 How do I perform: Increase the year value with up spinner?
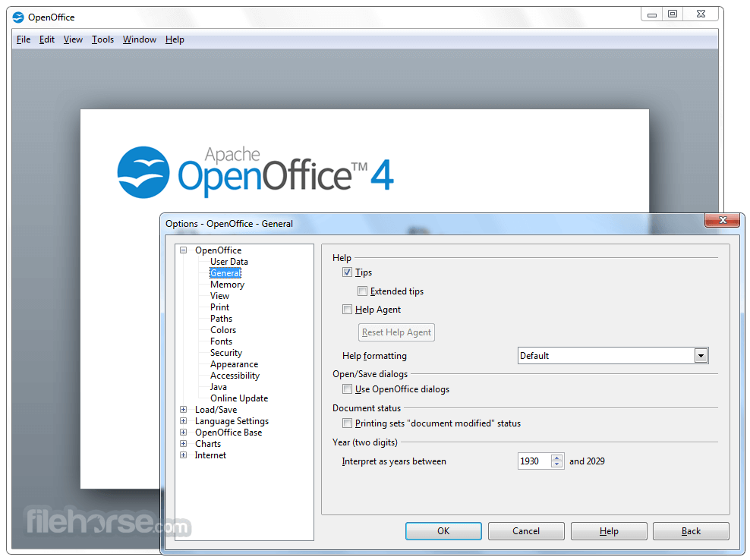tap(556, 458)
